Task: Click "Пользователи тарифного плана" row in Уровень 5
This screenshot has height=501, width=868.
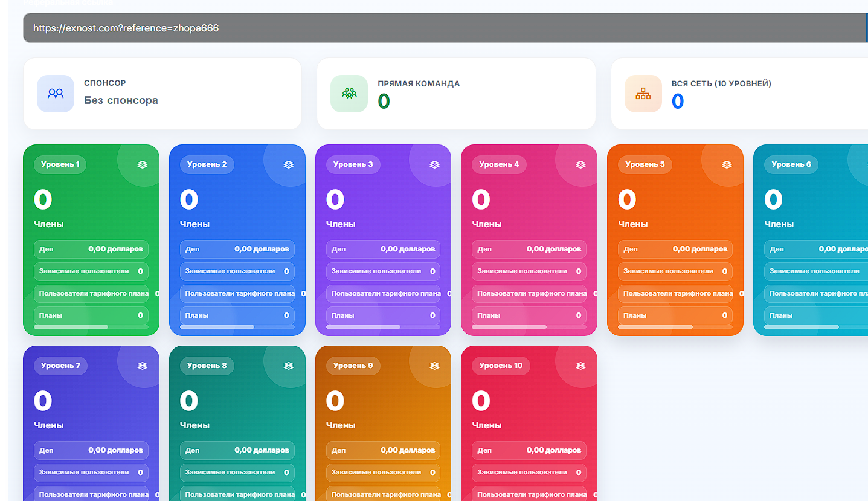Action: tap(675, 294)
